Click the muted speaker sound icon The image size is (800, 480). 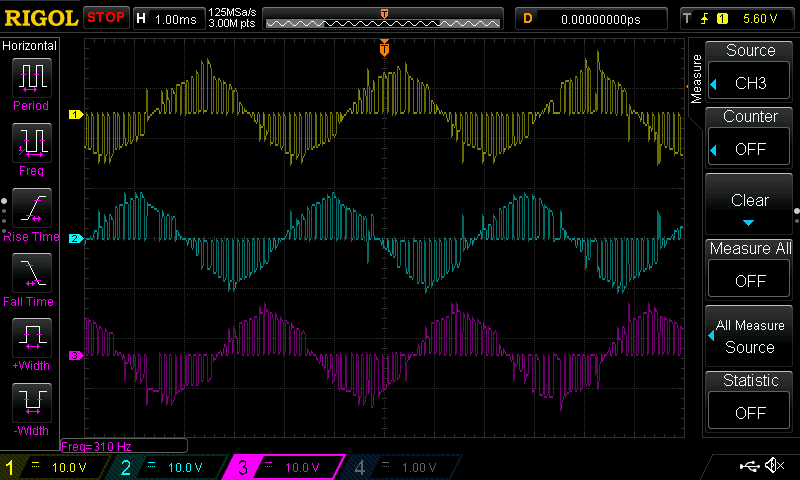[774, 465]
